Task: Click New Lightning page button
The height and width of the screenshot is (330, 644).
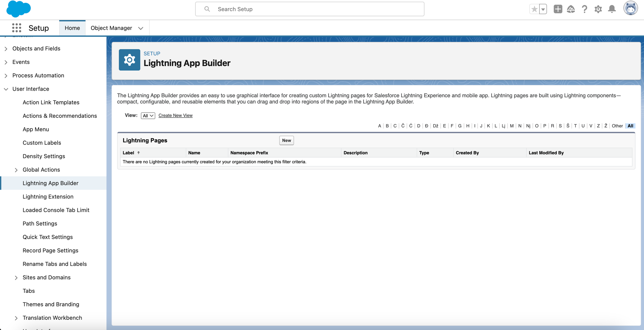Action: [x=286, y=141]
